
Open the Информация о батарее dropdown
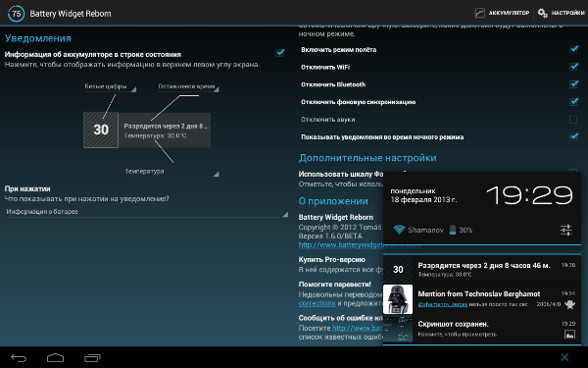[x=147, y=212]
